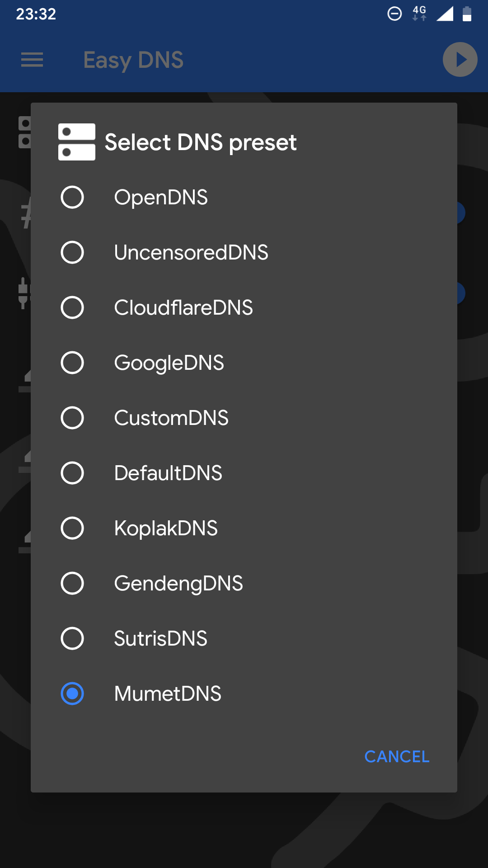Screen dimensions: 488x868
Task: Select the KoplakDNS preset
Action: pos(244,528)
